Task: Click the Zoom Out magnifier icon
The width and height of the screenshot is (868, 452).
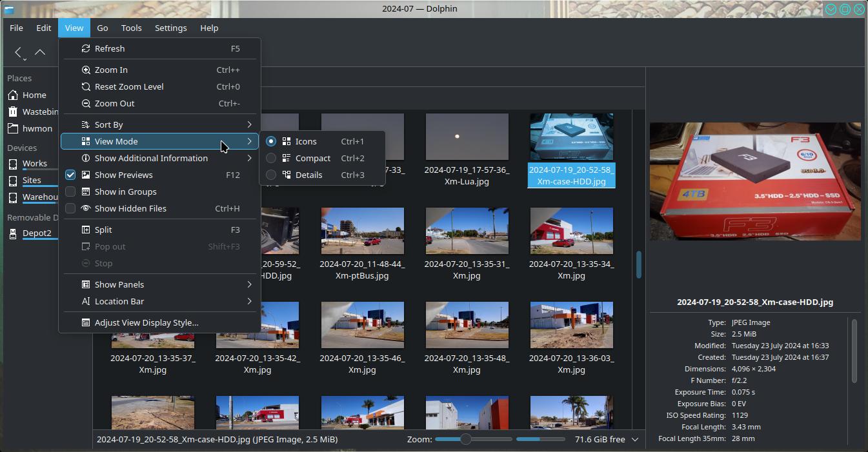Action: click(x=86, y=103)
